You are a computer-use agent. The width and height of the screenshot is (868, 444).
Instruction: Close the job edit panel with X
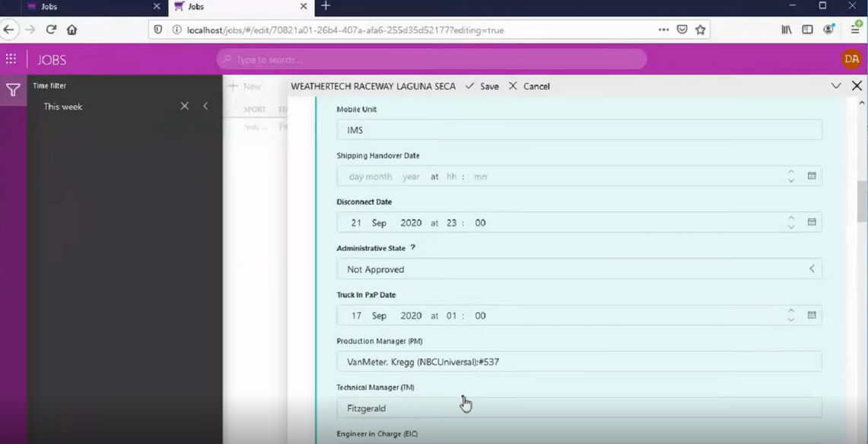[857, 86]
